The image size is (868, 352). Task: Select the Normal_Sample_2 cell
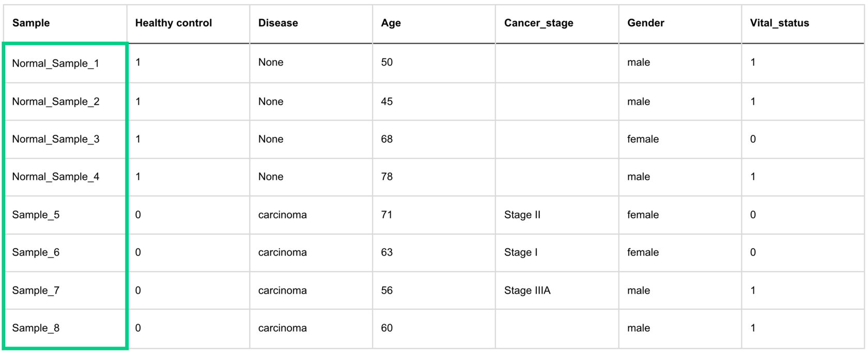tap(56, 102)
